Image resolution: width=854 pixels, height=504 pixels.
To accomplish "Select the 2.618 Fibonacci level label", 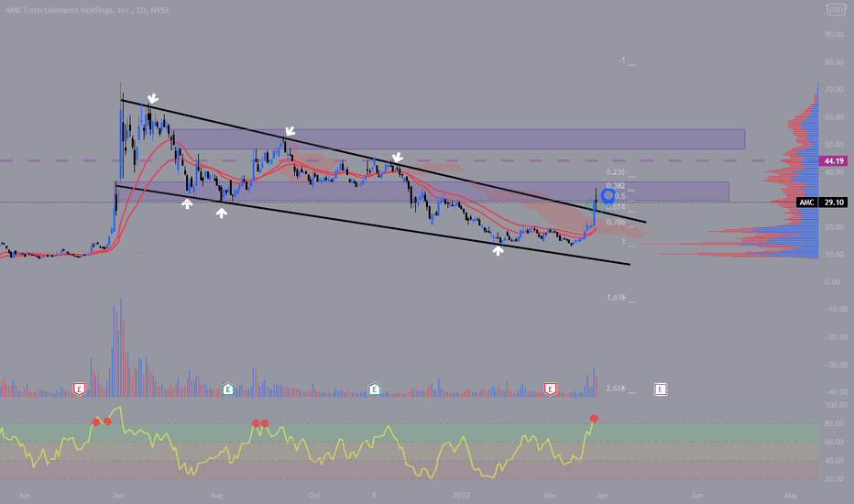I will point(616,389).
